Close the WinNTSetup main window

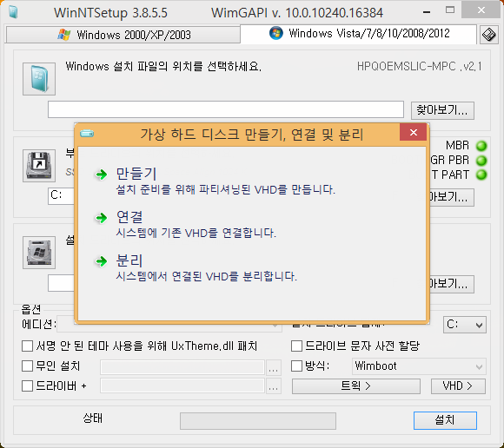click(481, 10)
